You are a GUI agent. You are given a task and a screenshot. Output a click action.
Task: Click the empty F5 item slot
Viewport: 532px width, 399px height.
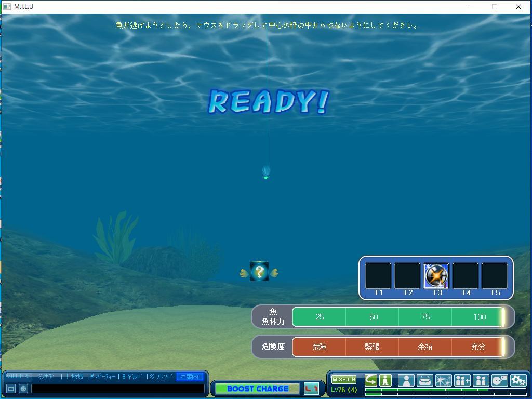pyautogui.click(x=495, y=275)
